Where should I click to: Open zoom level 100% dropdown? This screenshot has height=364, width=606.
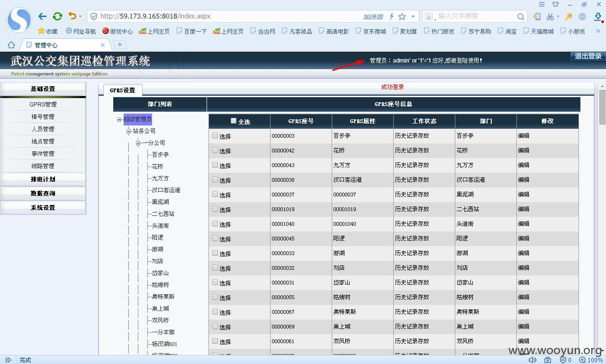591,360
